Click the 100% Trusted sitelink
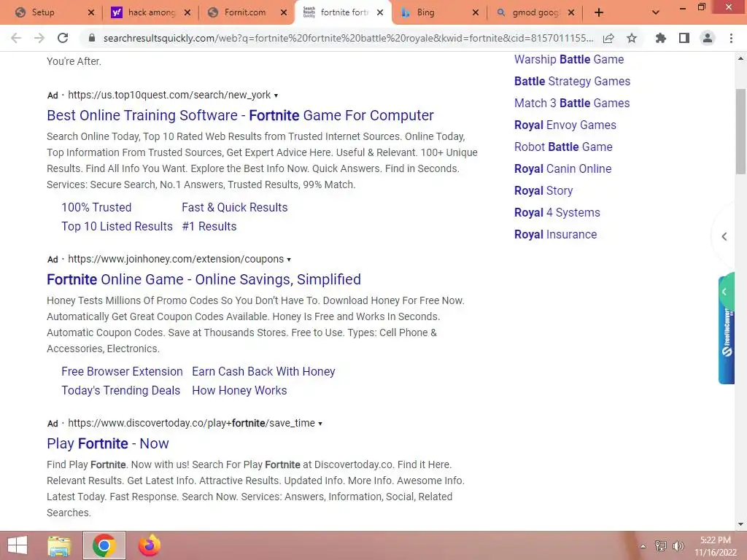Screen dimensions: 747x560 click(x=96, y=207)
